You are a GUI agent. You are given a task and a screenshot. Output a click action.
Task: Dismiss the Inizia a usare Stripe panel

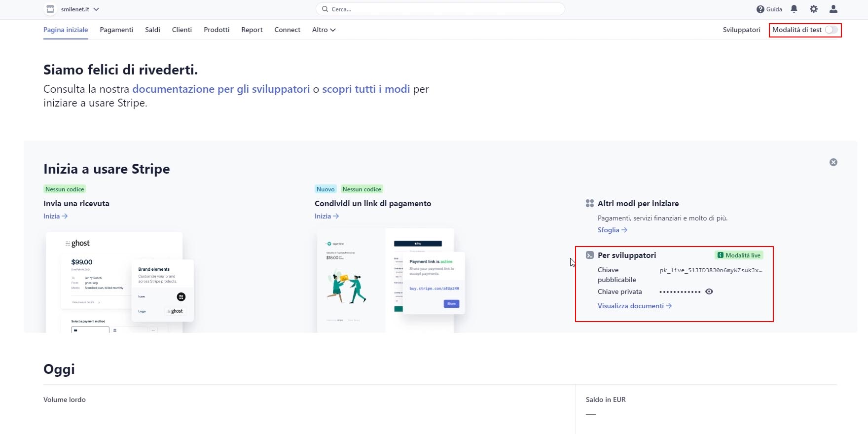[833, 162]
